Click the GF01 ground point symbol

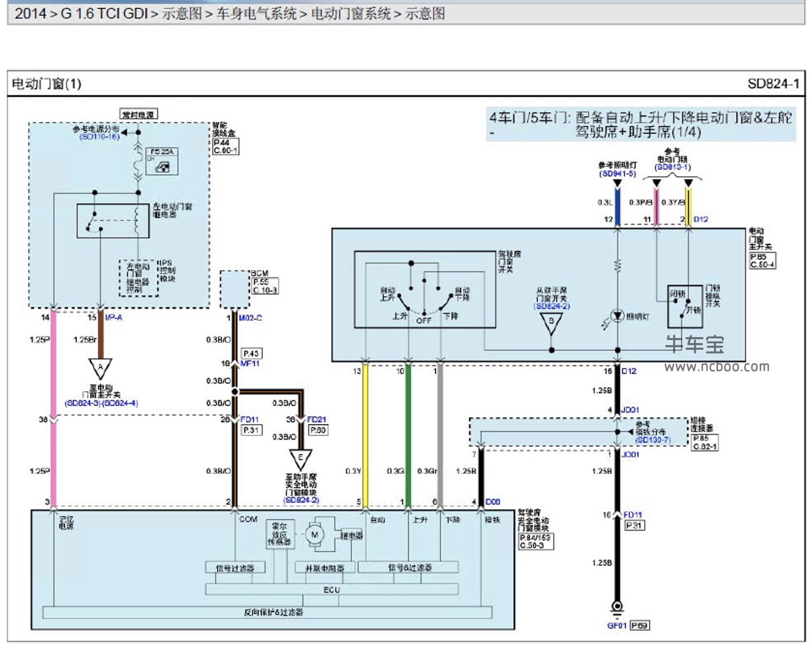pyautogui.click(x=617, y=609)
